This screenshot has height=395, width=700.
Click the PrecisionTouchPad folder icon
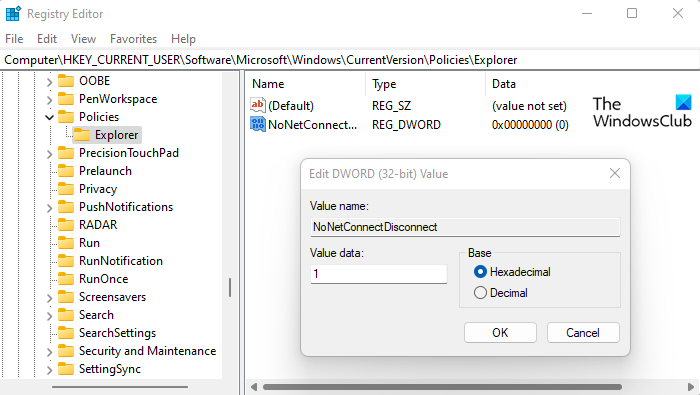click(66, 153)
